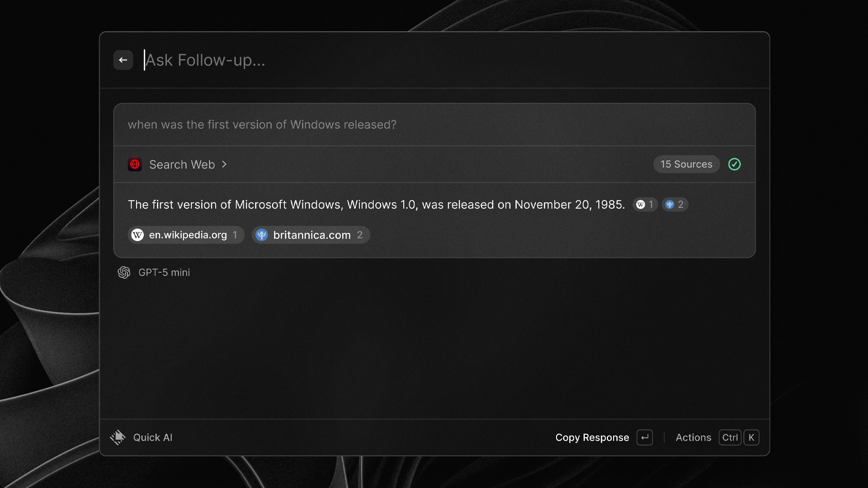
Task: Toggle the green checkmark next to 15 Sources
Action: click(734, 164)
